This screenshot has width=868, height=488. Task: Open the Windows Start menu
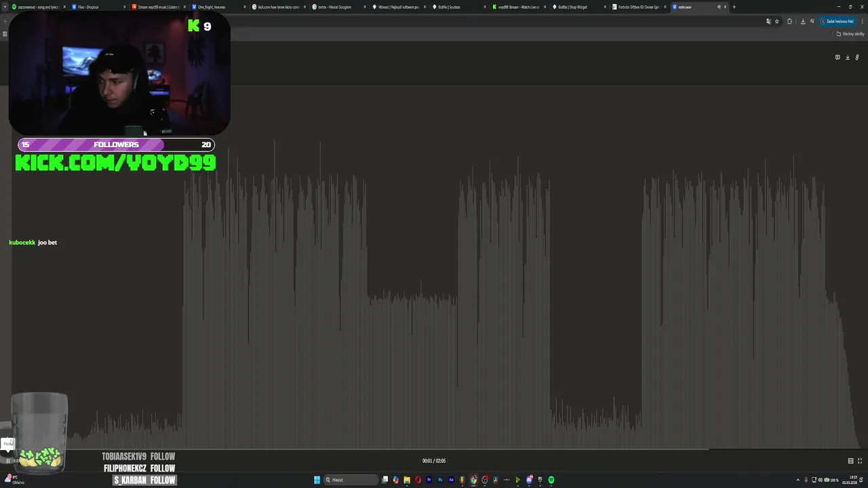click(x=317, y=480)
